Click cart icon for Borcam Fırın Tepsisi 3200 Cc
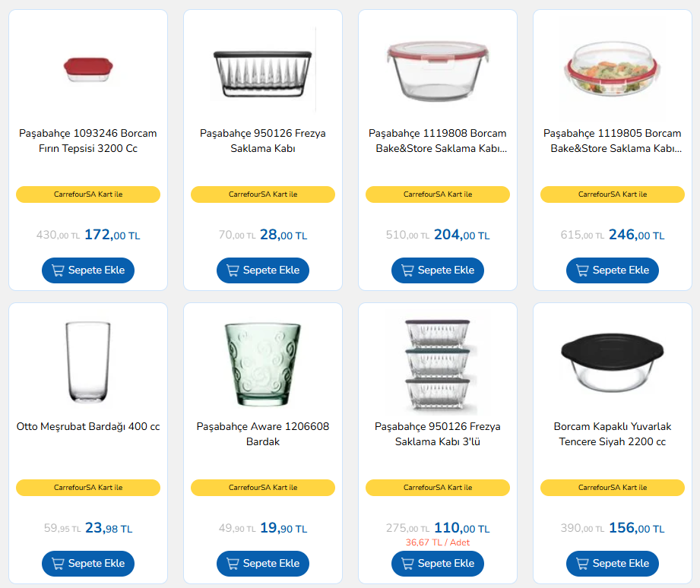Viewport: 700px width, 588px height. tap(58, 270)
